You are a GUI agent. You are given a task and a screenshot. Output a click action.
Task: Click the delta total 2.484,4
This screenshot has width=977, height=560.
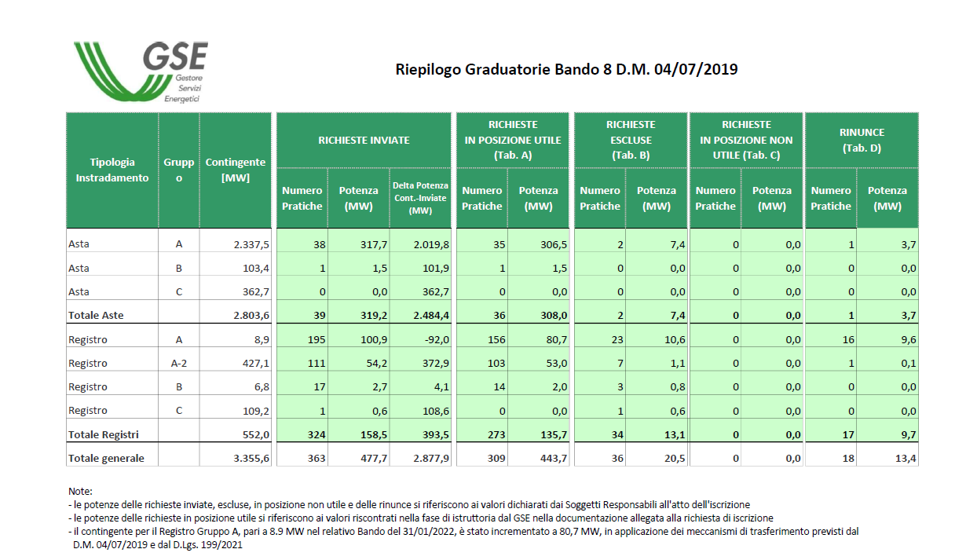click(x=431, y=315)
